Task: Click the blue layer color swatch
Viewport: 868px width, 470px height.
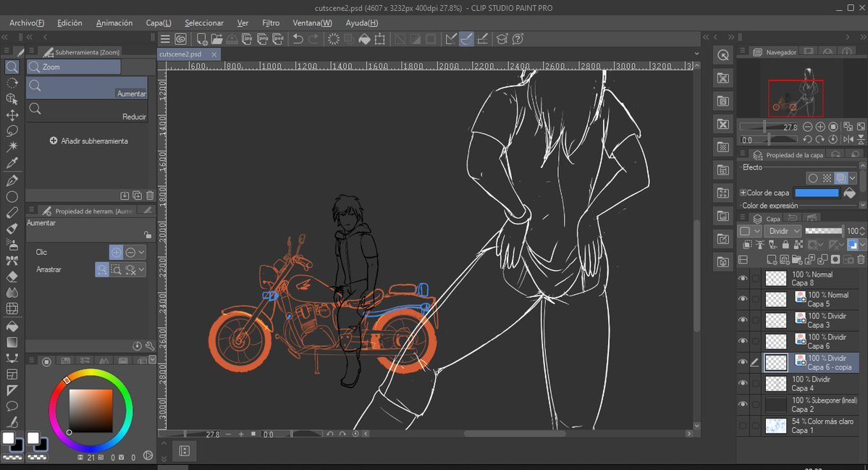Action: point(817,193)
